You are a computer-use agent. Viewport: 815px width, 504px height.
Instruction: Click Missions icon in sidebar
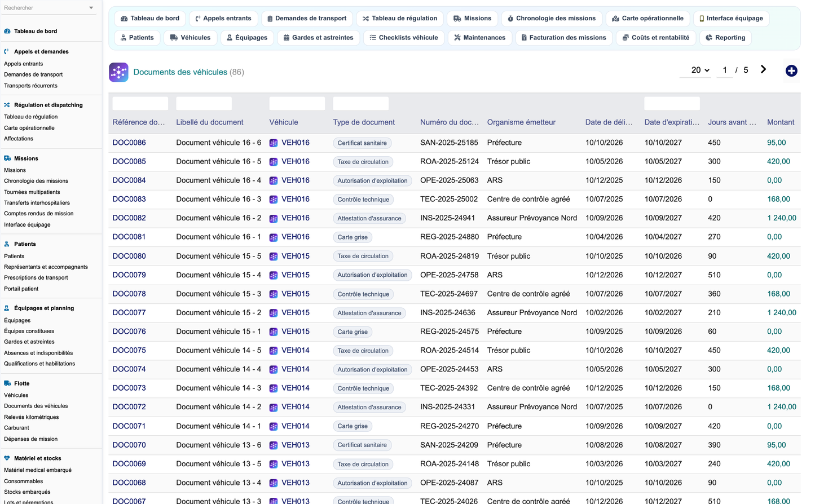7,158
